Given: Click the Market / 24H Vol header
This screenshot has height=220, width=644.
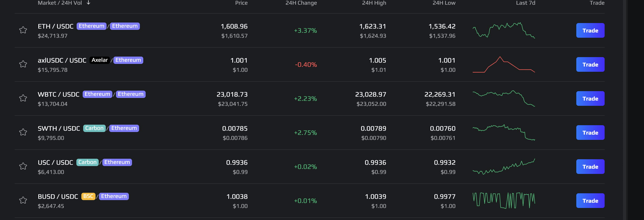Looking at the screenshot, I should [x=60, y=3].
